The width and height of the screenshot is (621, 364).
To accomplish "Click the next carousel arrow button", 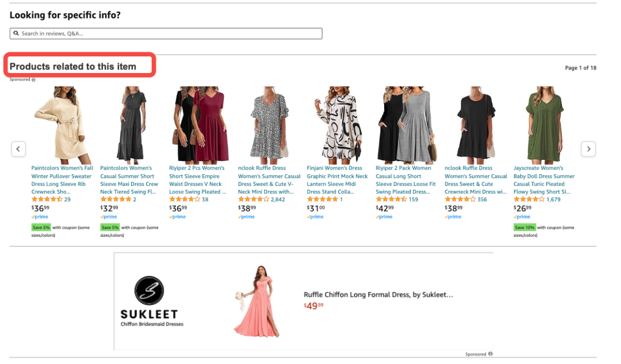I will [588, 149].
